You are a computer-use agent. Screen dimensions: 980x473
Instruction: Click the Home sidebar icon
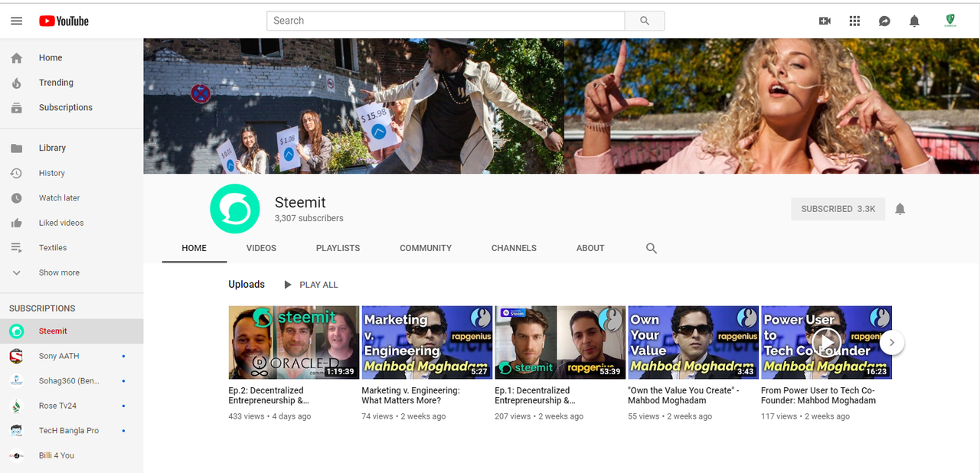[x=17, y=58]
